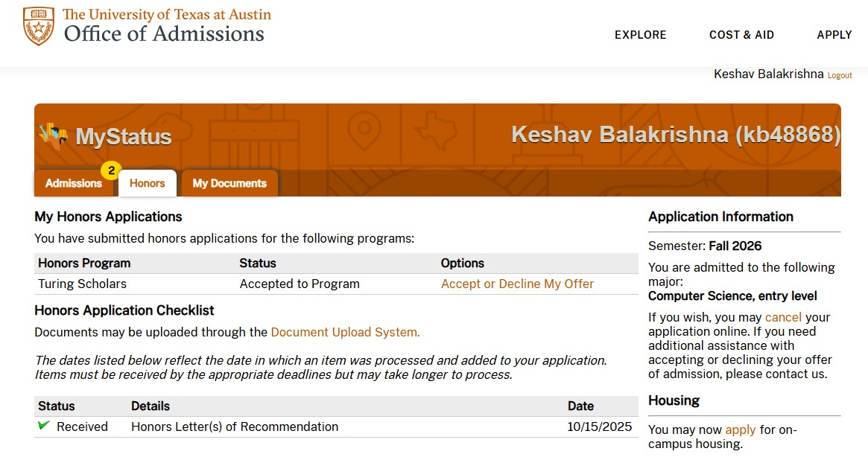Open the My Documents tab
The image size is (868, 460).
(x=229, y=183)
